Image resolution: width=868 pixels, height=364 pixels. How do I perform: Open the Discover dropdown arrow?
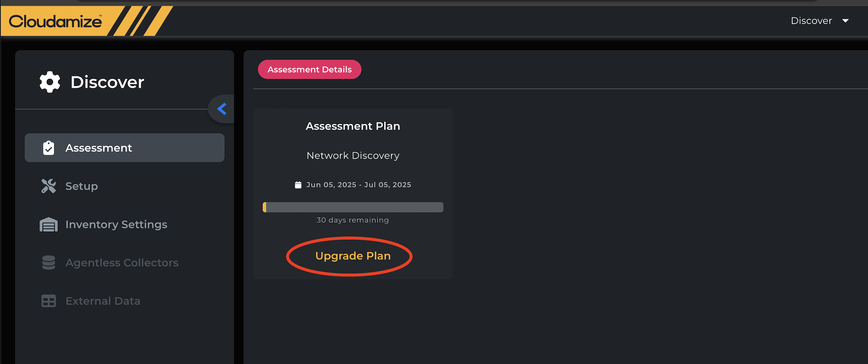pyautogui.click(x=845, y=21)
